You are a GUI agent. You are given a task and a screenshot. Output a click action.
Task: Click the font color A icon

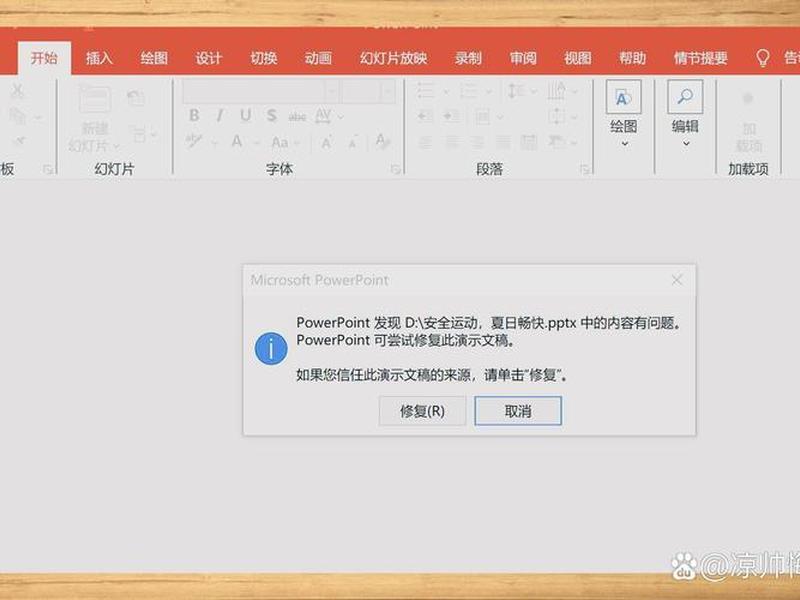(237, 141)
